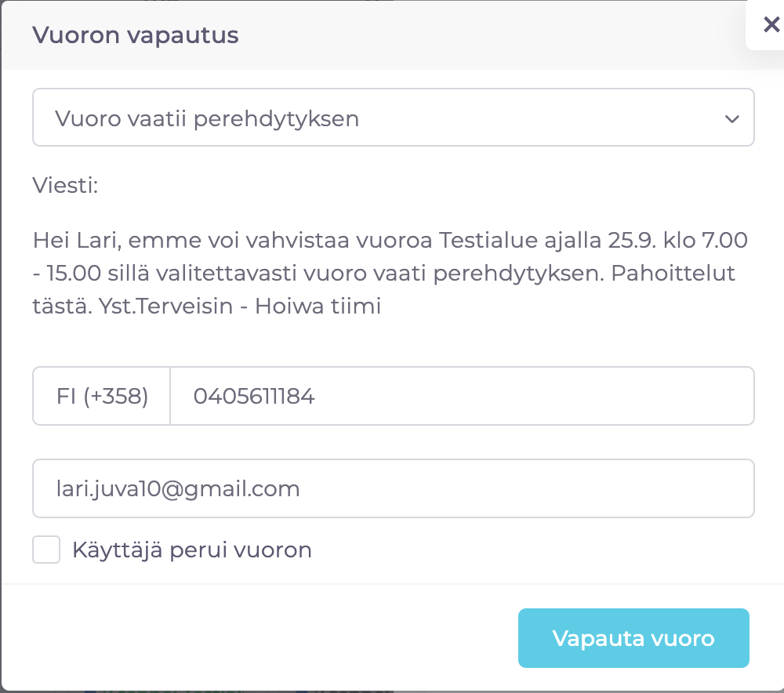Click the empty right end of the email field
784x693 pixels.
click(627, 489)
